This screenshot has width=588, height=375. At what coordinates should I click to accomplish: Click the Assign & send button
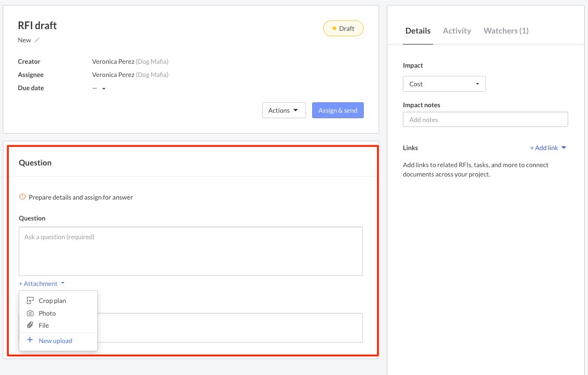[x=337, y=111]
